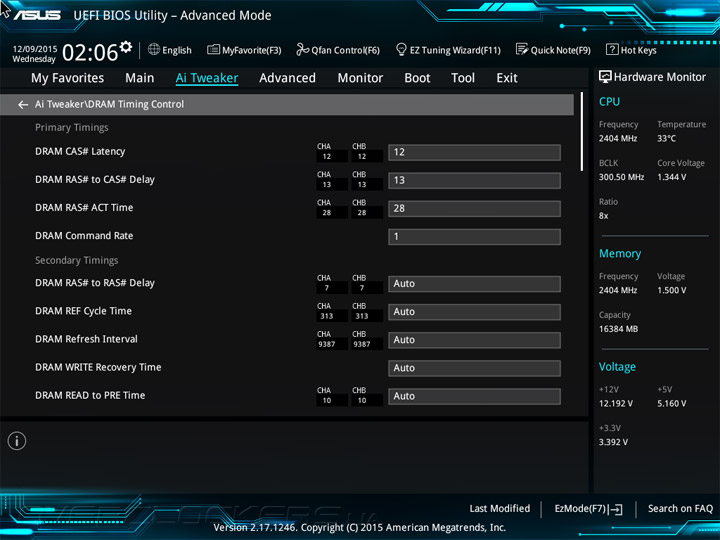Open Quick Note(F9) label
Image resolution: width=720 pixels, height=540 pixels.
click(561, 50)
